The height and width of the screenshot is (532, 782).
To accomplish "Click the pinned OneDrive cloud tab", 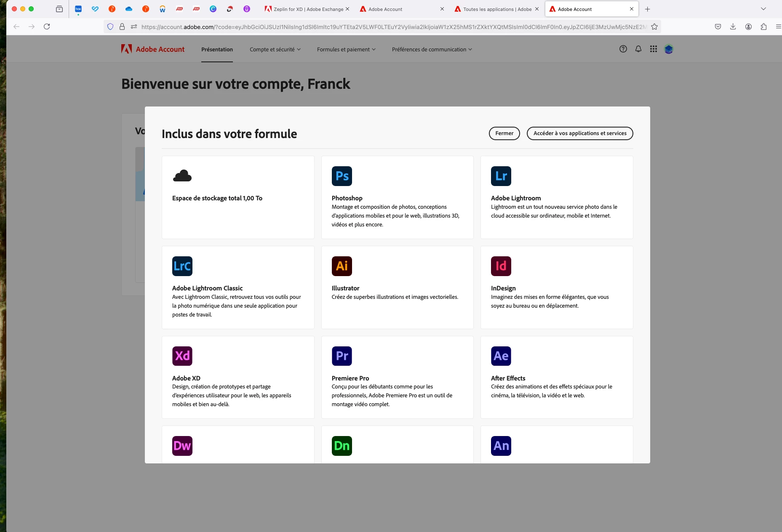I will point(129,9).
